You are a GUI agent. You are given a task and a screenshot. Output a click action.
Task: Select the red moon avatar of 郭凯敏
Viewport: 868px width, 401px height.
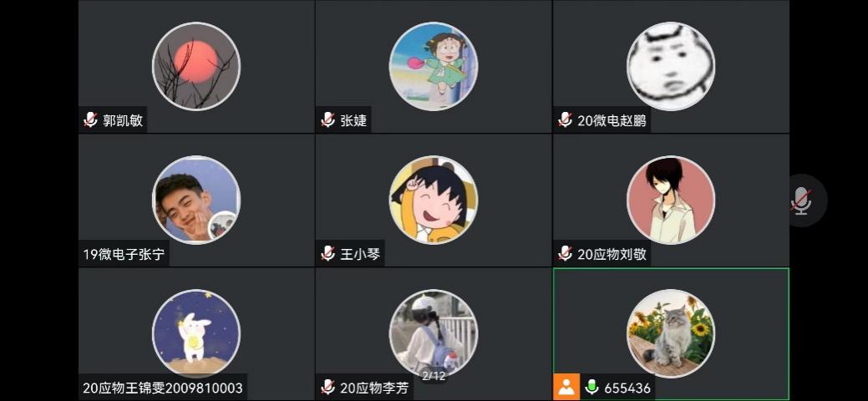(x=196, y=67)
